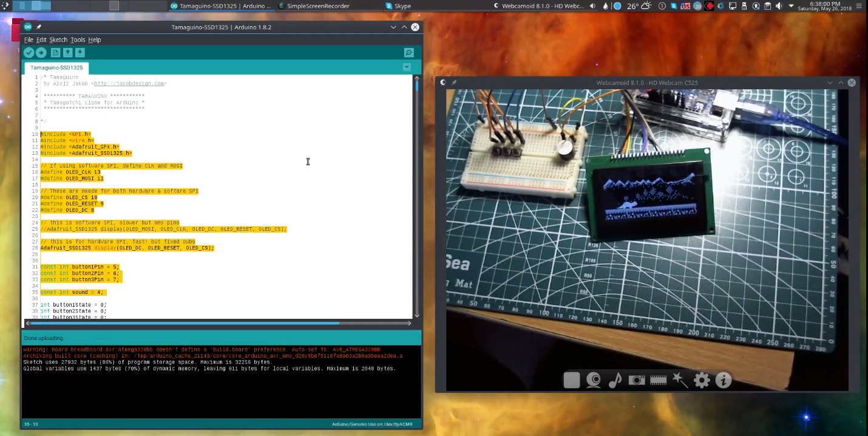Open the Serial Monitor magnifier icon
The width and height of the screenshot is (868, 436).
[409, 53]
